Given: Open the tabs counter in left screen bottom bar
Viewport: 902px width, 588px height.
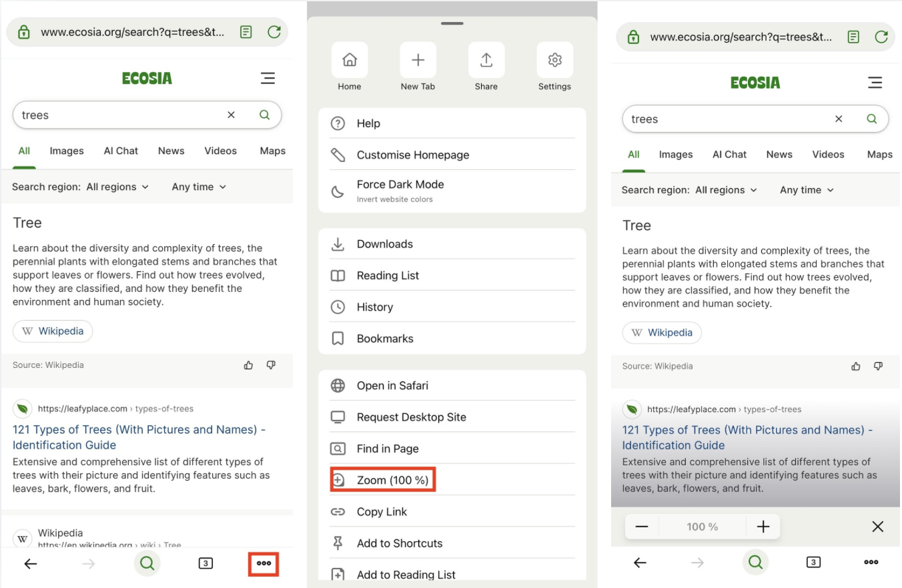Looking at the screenshot, I should 205,564.
